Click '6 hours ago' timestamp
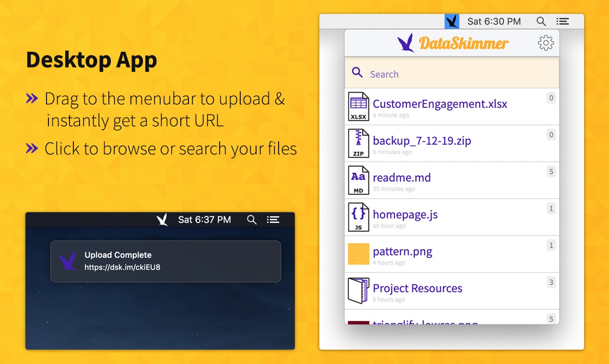The width and height of the screenshot is (609, 364). [389, 300]
